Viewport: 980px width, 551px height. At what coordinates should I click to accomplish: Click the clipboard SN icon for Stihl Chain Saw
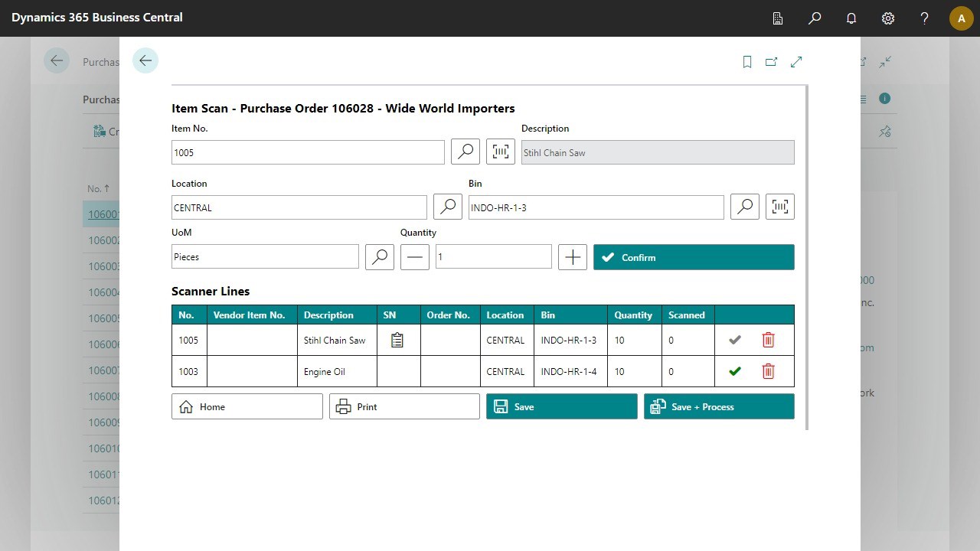397,339
